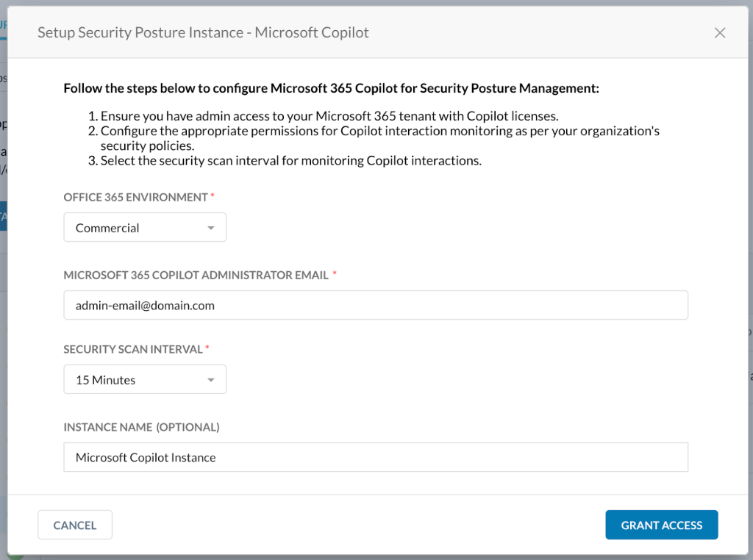Screen dimensions: 753x560
Task: Select the 'OFFICE 365 ENVIRONMENT' field label
Action: (135, 197)
